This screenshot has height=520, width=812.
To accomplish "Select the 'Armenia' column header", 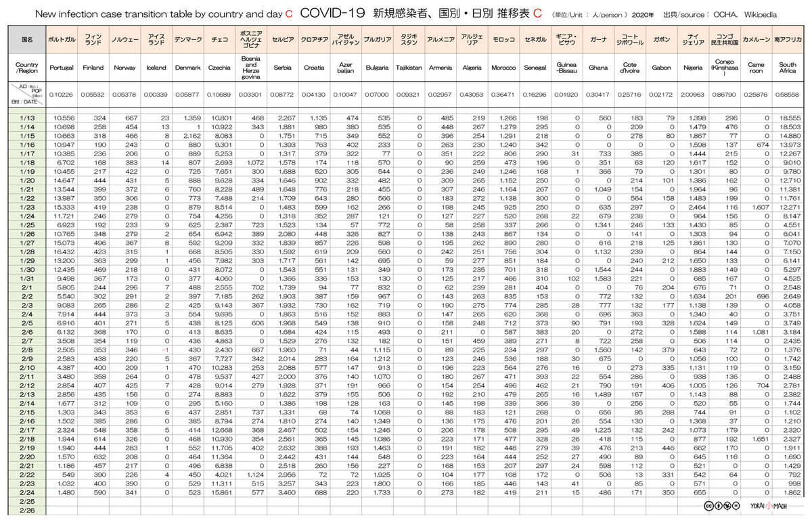I will pos(441,68).
